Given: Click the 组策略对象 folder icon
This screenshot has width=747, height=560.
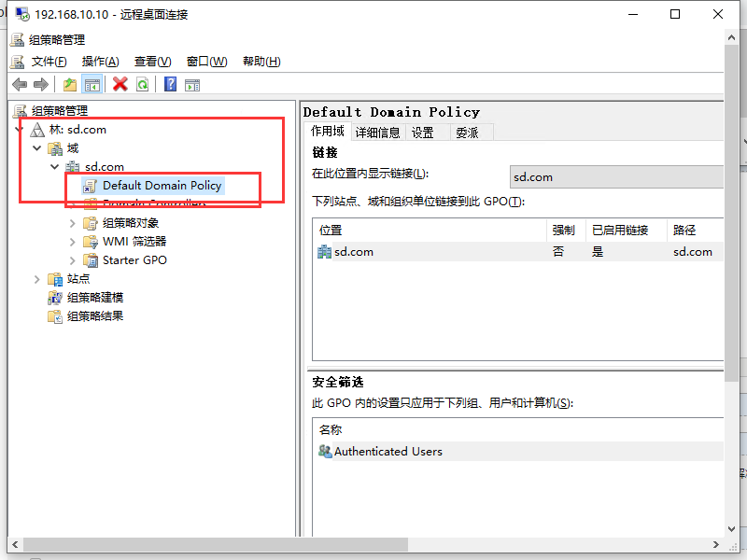Looking at the screenshot, I should (x=90, y=223).
